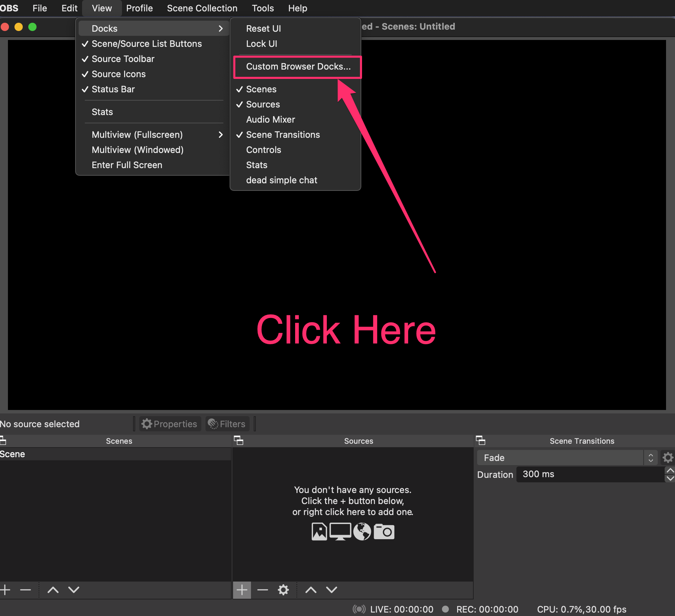Image resolution: width=675 pixels, height=616 pixels.
Task: Open the Fade transition dropdown
Action: click(558, 458)
